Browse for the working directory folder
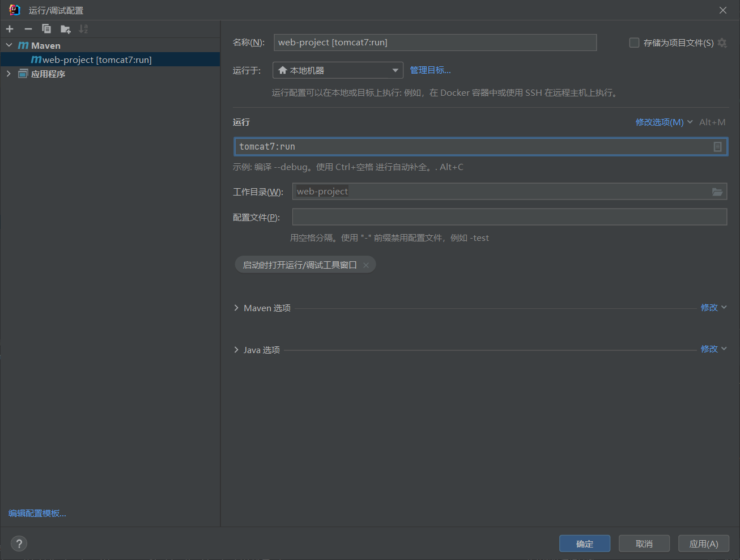The height and width of the screenshot is (560, 740). pyautogui.click(x=717, y=192)
